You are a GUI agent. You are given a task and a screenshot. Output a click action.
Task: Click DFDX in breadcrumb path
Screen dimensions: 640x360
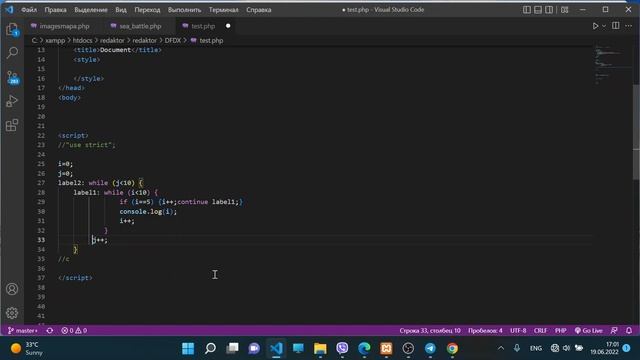[173, 40]
